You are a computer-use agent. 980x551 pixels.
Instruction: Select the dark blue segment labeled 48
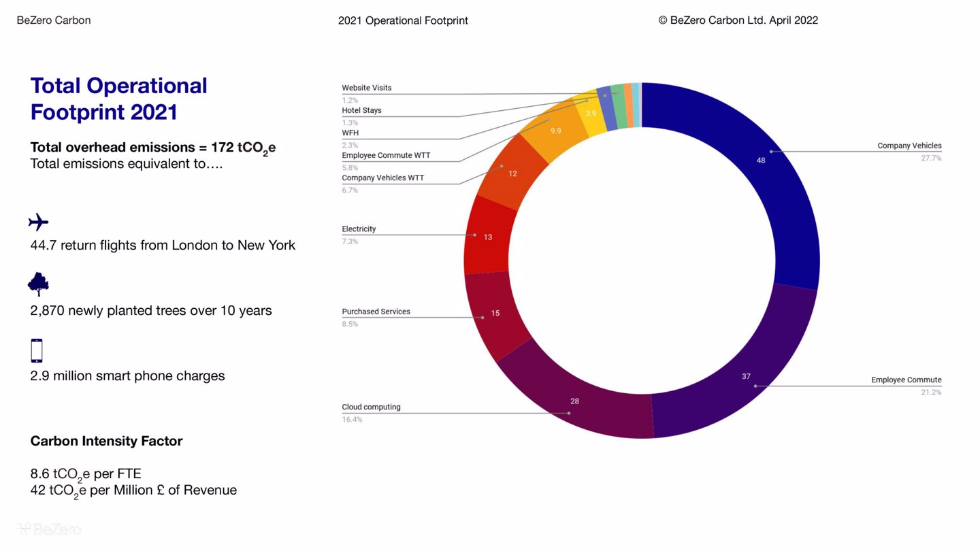(x=783, y=177)
